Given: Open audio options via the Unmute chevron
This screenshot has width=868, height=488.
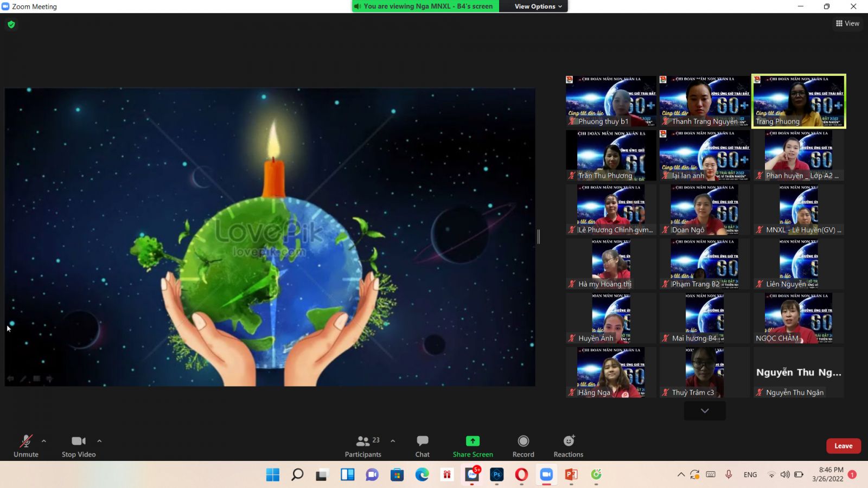Looking at the screenshot, I should (x=44, y=440).
